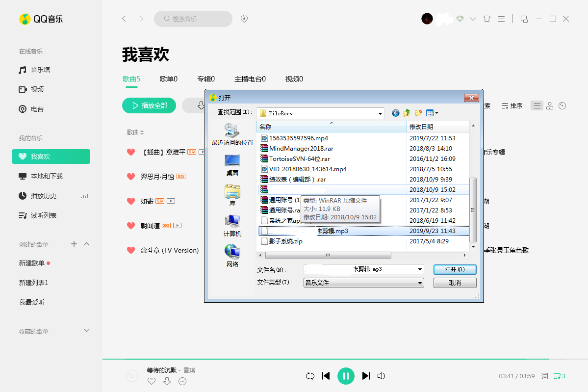This screenshot has width=588, height=392.
Task: Cancel the Open dialog
Action: pyautogui.click(x=454, y=283)
